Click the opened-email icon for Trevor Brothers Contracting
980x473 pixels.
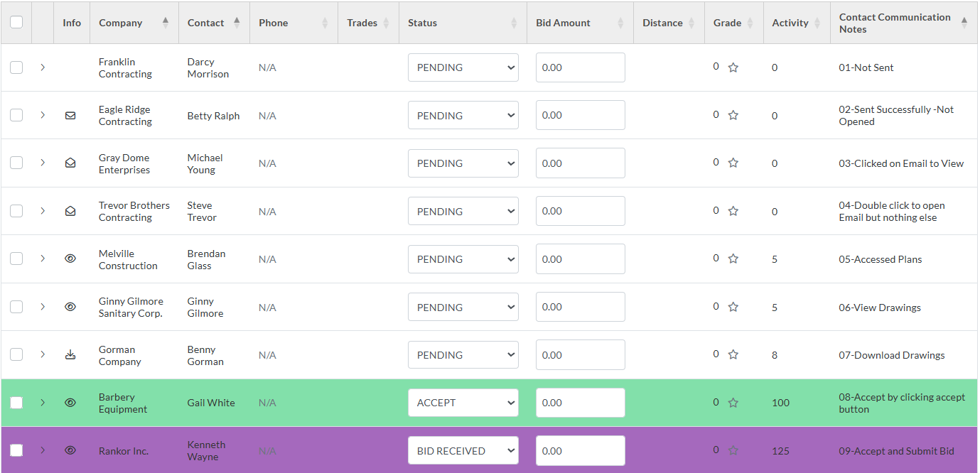pyautogui.click(x=70, y=211)
